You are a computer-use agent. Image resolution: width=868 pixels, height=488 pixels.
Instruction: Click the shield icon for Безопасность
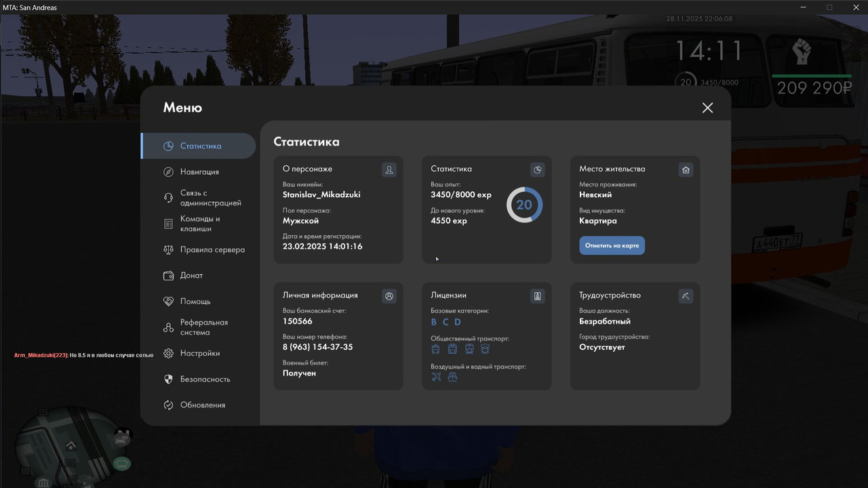click(x=169, y=379)
